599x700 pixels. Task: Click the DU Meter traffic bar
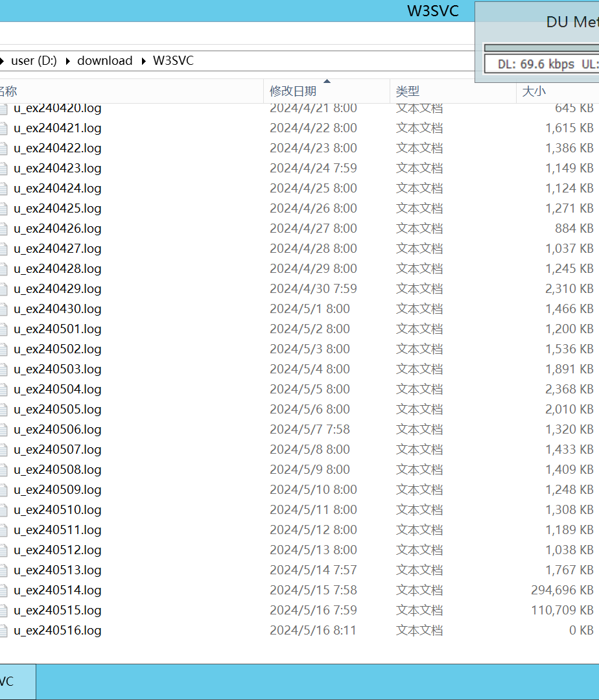tap(541, 47)
